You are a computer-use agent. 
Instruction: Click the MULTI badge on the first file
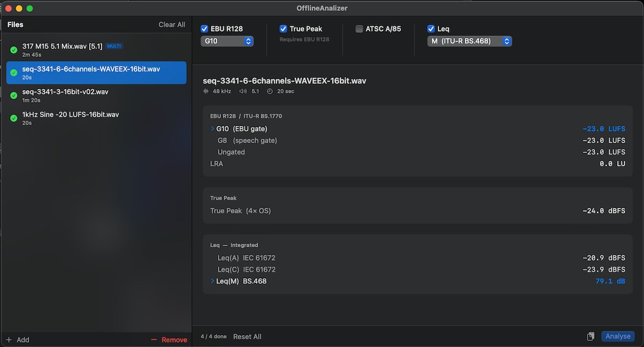click(x=114, y=46)
